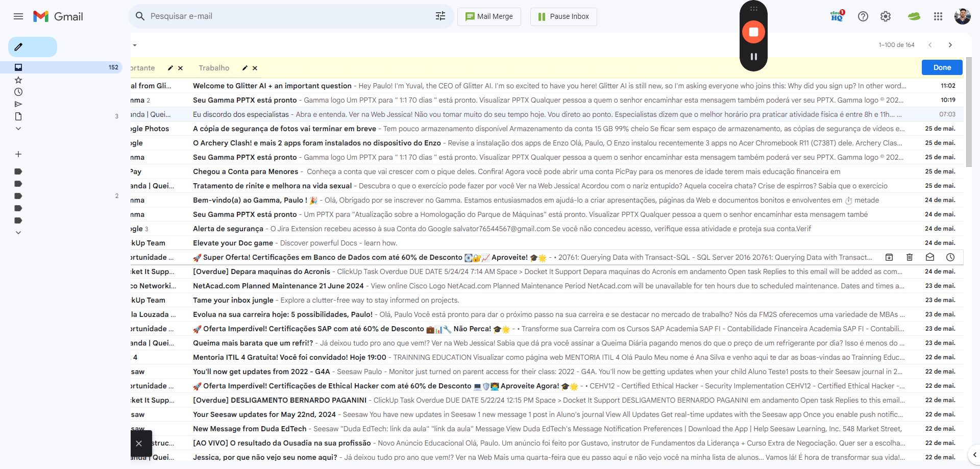Open 'Mentoria ITIL 4 Gratuita!' email
Viewport: 980px width, 469px height.
[547, 357]
